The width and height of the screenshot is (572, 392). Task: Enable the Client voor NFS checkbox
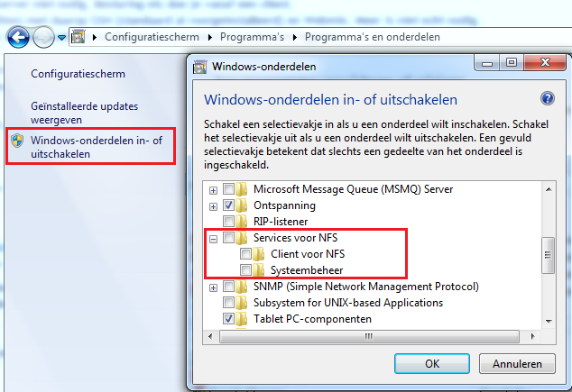click(x=245, y=253)
